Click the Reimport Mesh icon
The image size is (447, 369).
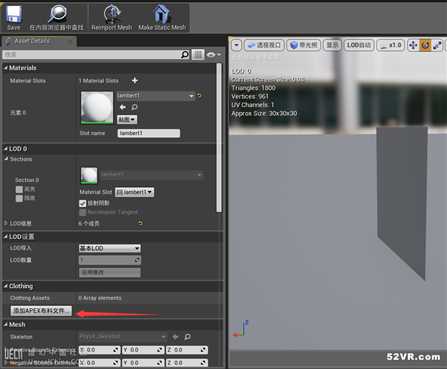coord(112,14)
